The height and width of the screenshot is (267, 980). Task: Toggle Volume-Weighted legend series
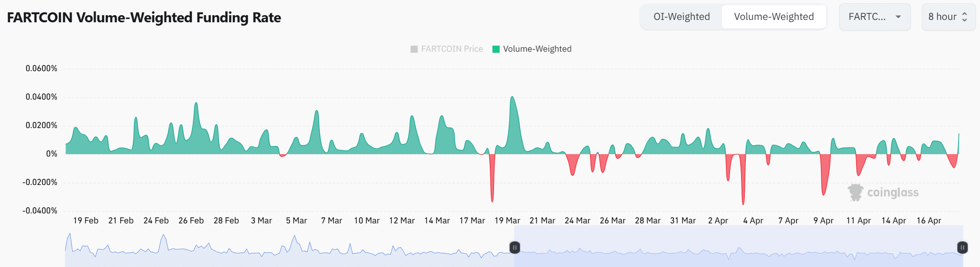pos(532,49)
